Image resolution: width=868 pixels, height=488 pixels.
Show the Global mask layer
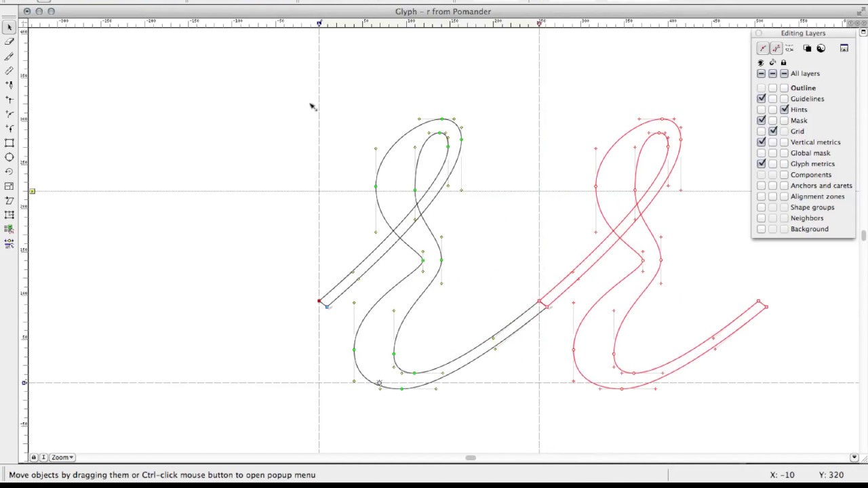click(x=761, y=153)
